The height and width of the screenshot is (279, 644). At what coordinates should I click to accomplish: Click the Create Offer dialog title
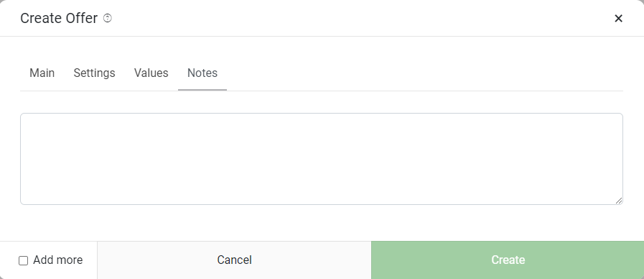[59, 19]
